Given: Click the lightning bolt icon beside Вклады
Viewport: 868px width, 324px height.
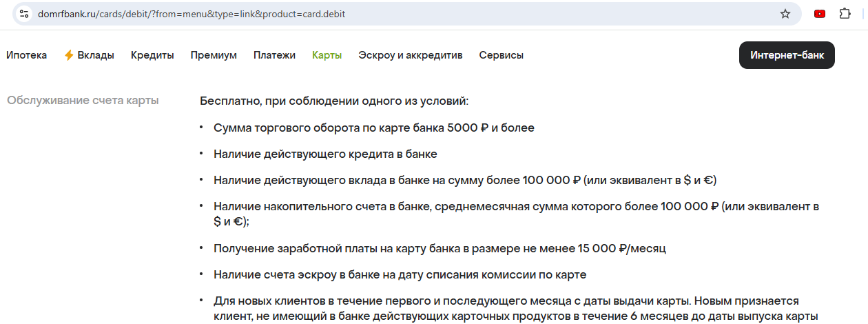Looking at the screenshot, I should coord(69,55).
